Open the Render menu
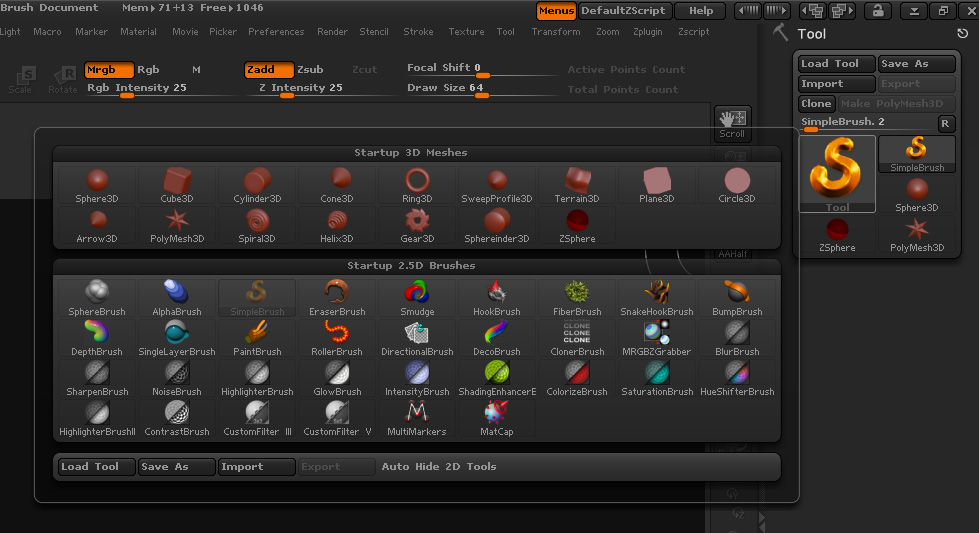 point(332,31)
